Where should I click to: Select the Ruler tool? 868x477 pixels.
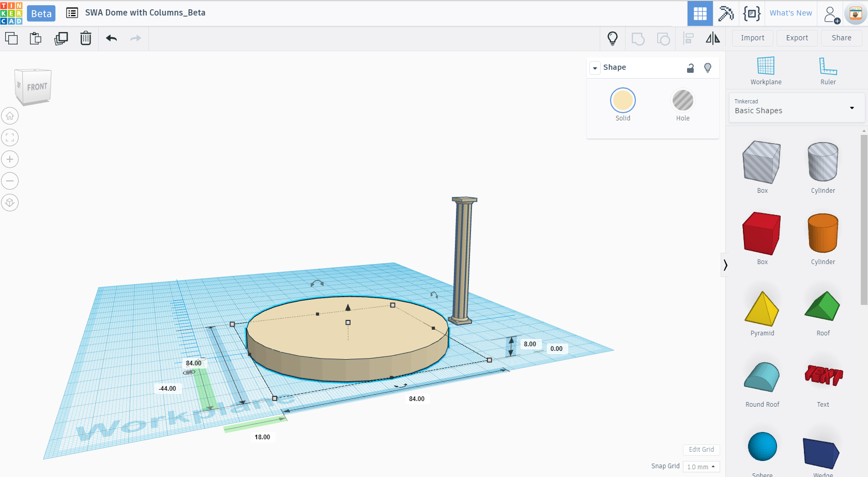point(828,71)
